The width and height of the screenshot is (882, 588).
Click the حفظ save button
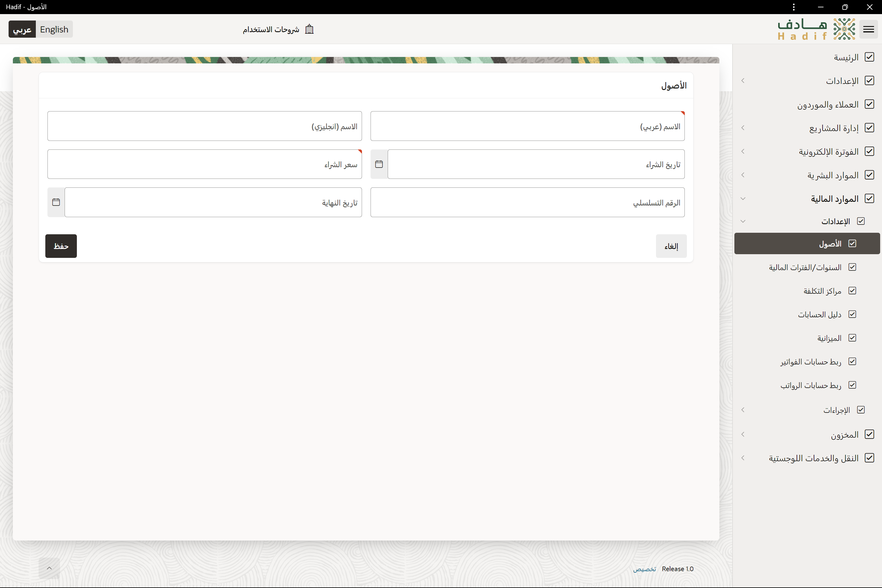[61, 246]
